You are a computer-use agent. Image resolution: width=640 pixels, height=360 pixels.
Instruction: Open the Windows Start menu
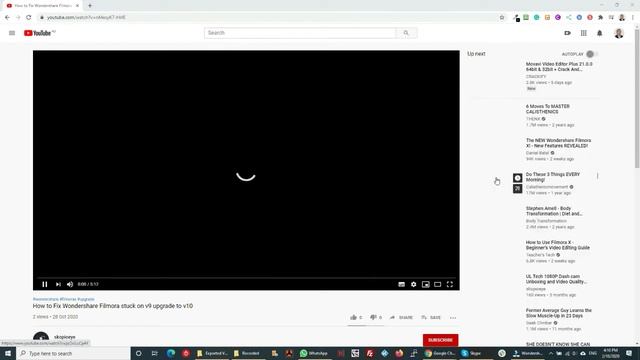8,353
